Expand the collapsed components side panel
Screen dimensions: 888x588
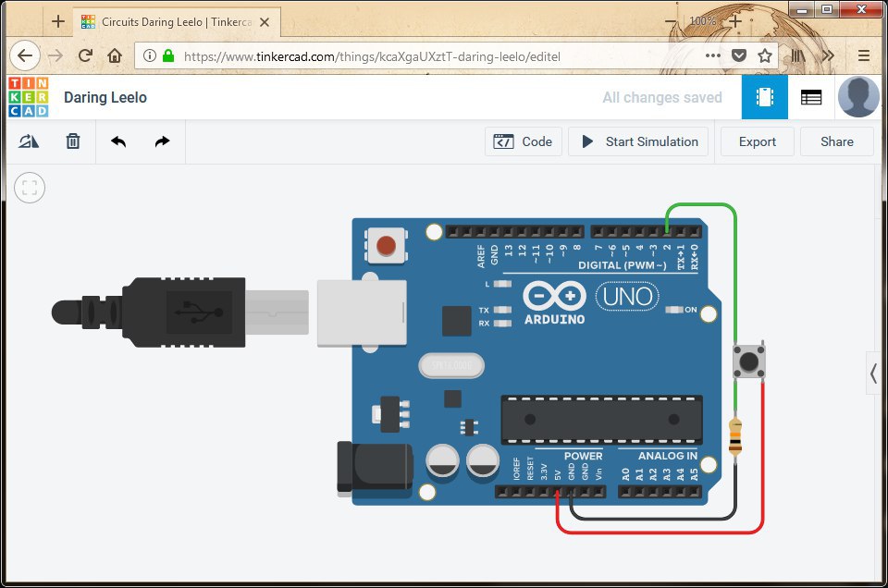tap(874, 374)
